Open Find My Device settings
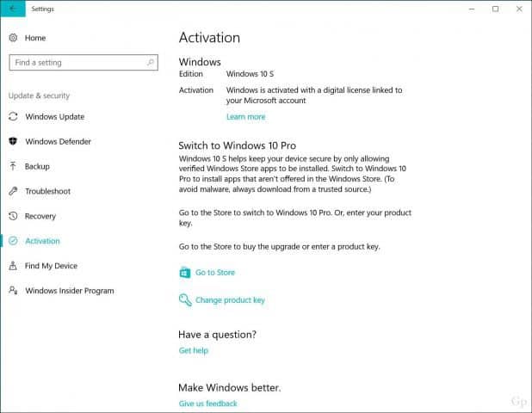This screenshot has width=532, height=413. coord(51,266)
